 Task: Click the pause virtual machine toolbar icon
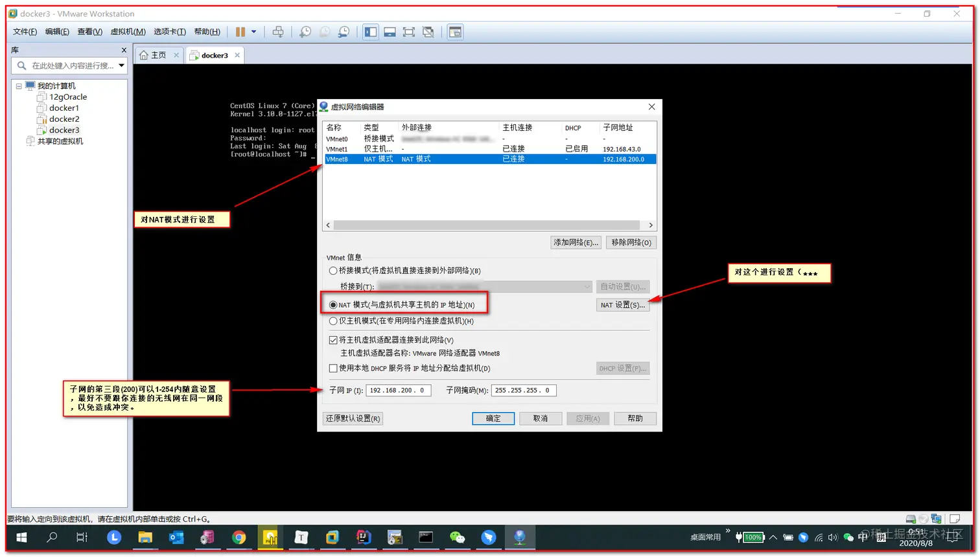(240, 32)
